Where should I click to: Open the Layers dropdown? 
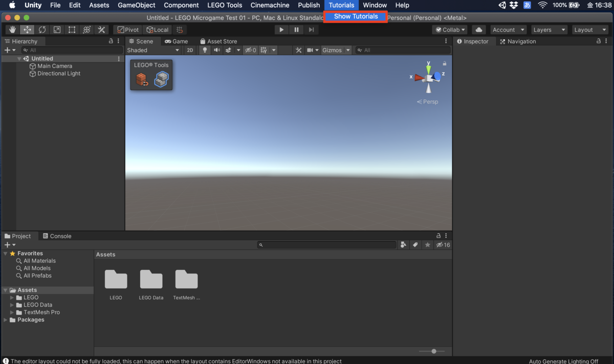click(549, 30)
